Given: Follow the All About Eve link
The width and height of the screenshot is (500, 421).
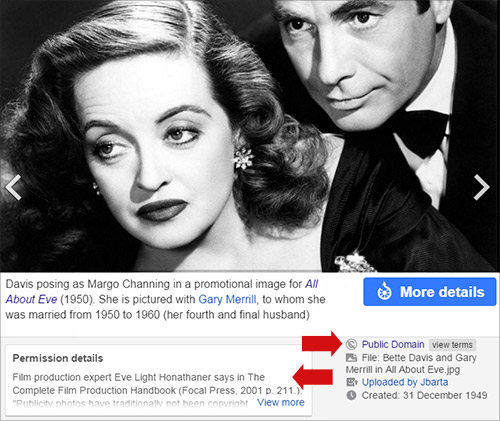Looking at the screenshot, I should pos(162,292).
